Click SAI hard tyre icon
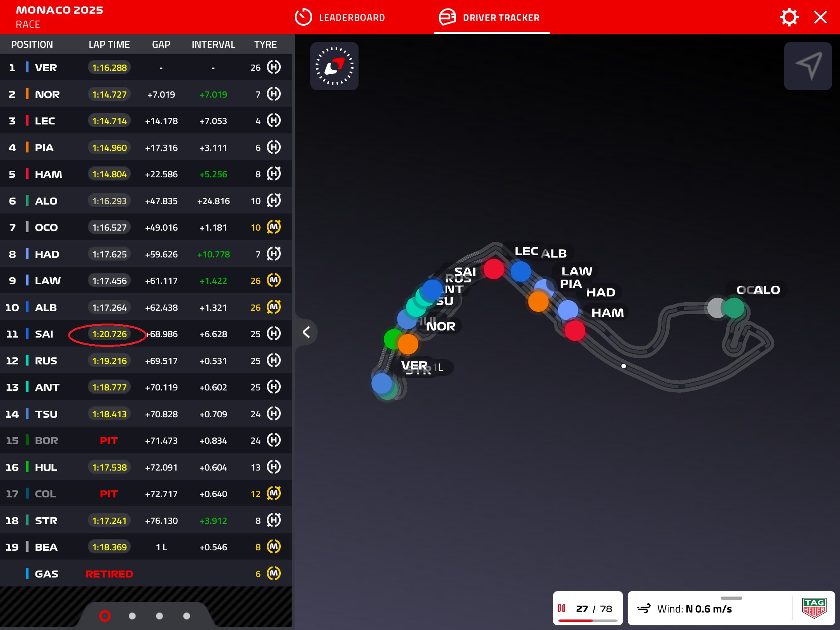 274,334
